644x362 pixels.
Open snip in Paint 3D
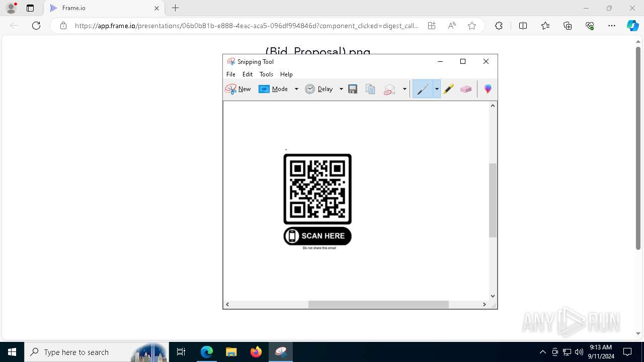pos(488,89)
